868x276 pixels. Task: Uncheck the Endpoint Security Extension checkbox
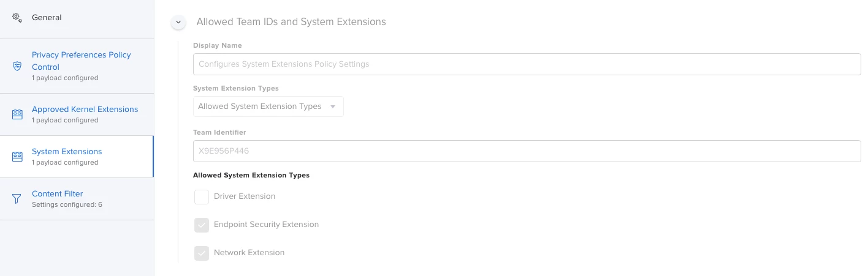[202, 225]
